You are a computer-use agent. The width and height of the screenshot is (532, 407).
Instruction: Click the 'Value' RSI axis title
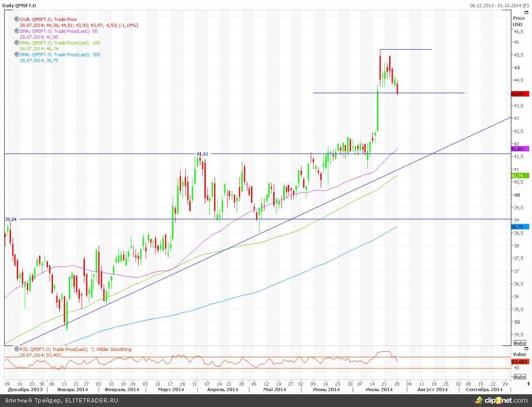519,354
